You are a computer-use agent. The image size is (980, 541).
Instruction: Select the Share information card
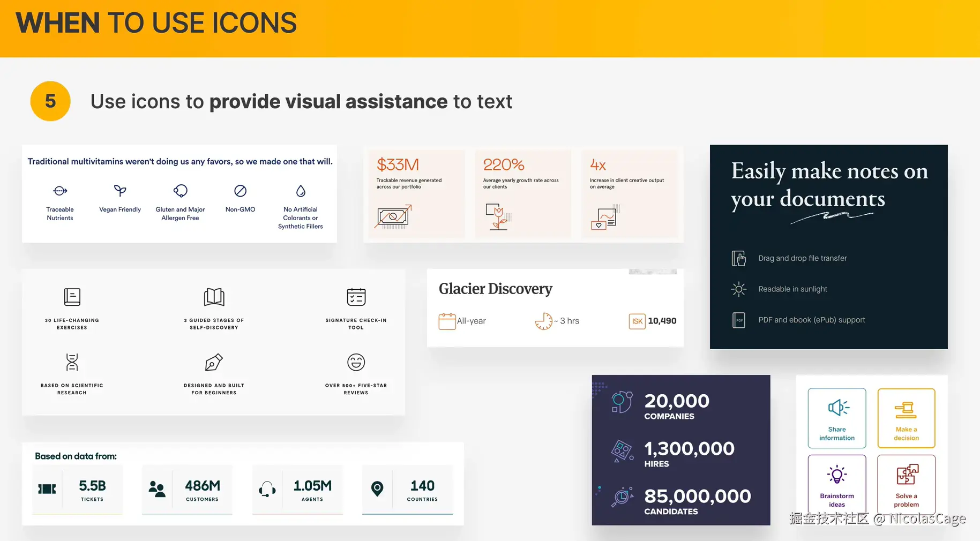coord(837,418)
